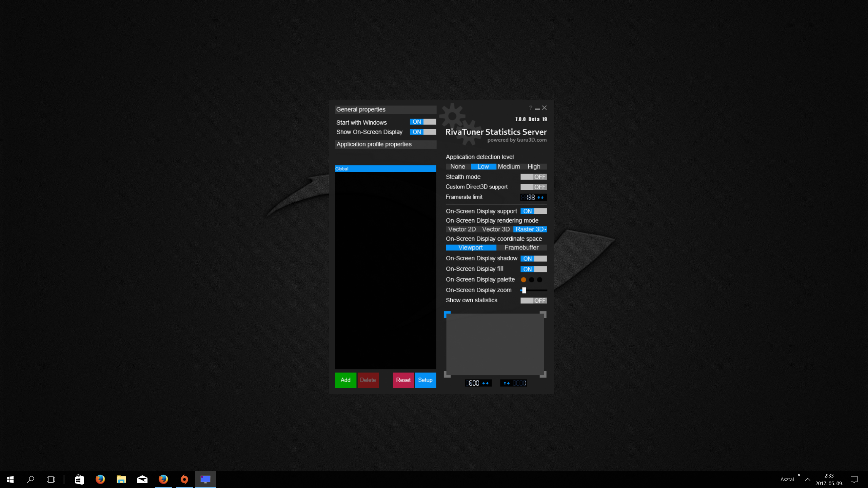Toggle On-Screen Display shadow switch
The height and width of the screenshot is (488, 868).
(x=533, y=259)
